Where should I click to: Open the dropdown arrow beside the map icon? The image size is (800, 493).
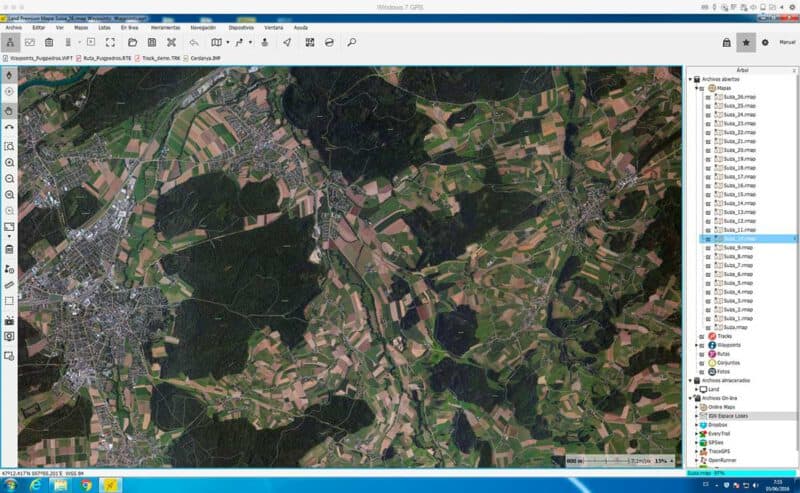[x=228, y=42]
